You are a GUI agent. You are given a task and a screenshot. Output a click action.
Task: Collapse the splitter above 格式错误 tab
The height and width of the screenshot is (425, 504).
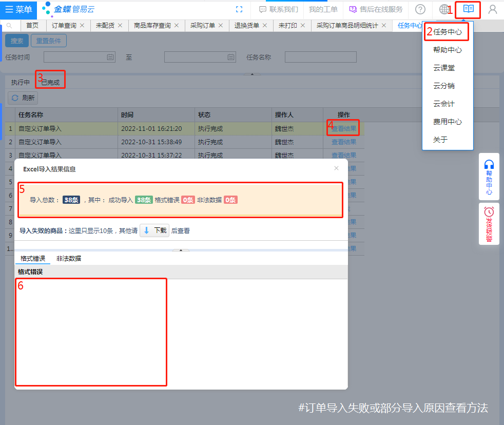tap(181, 250)
